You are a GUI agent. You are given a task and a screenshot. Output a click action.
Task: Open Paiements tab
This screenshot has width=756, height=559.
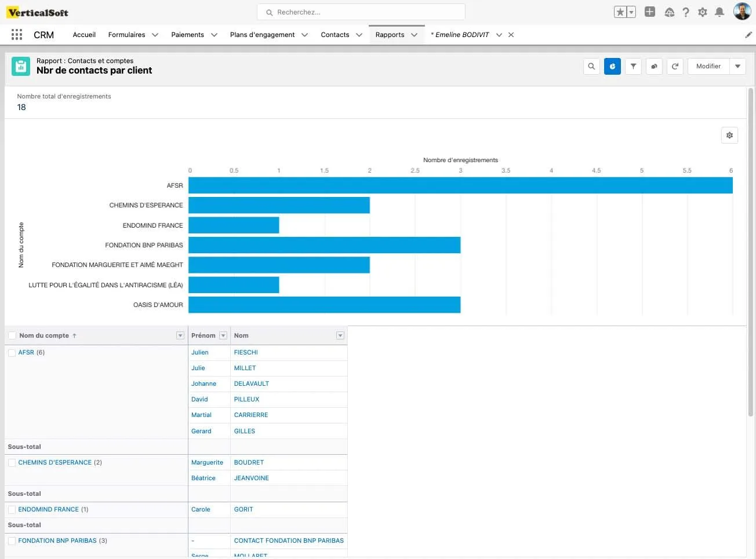(187, 35)
